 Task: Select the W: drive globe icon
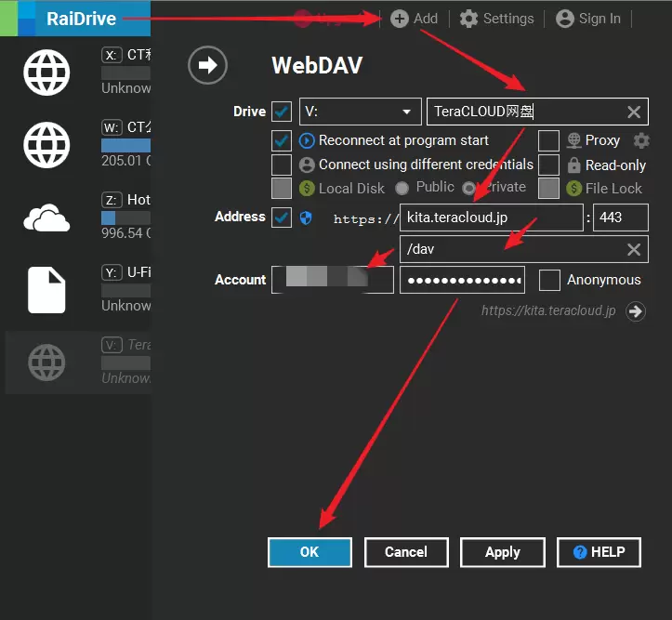pyautogui.click(x=46, y=145)
